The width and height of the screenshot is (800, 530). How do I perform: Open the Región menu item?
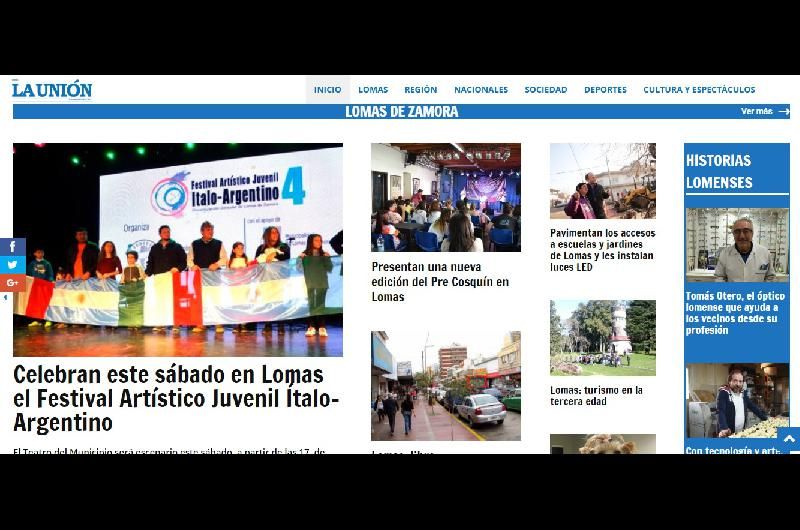click(x=420, y=90)
